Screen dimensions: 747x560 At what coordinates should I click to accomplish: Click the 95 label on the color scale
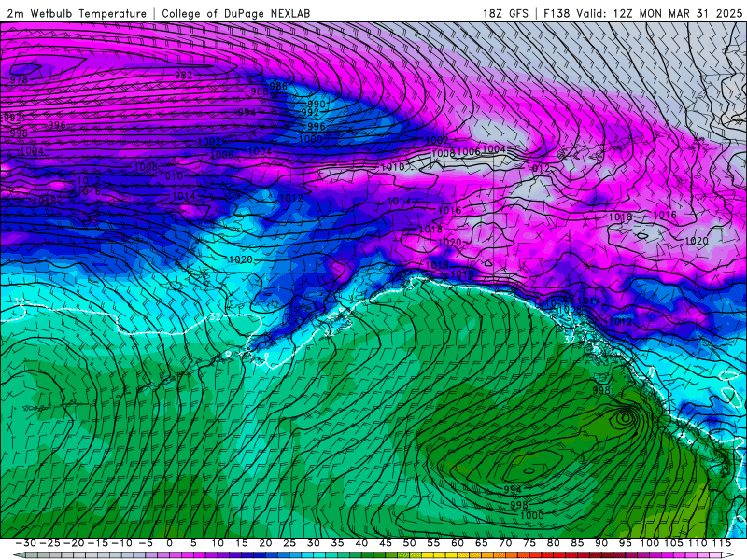point(625,543)
